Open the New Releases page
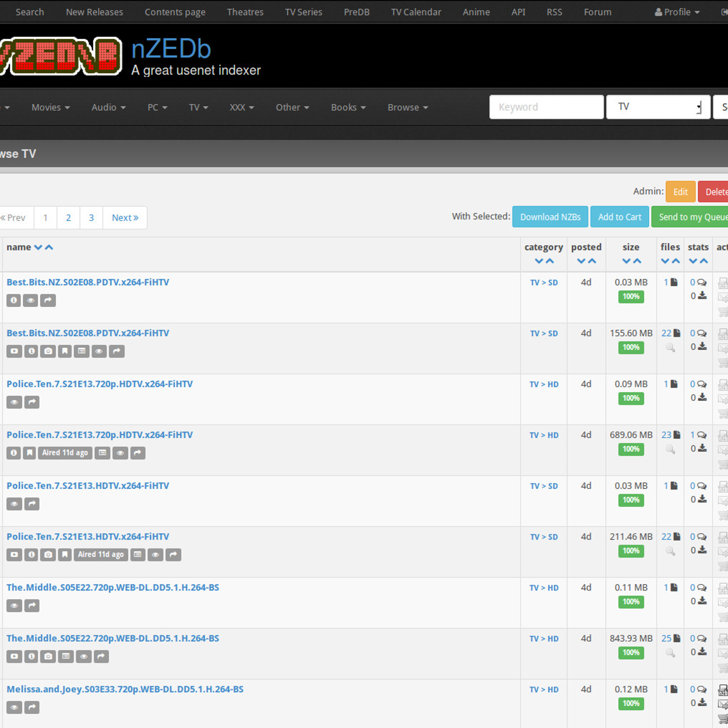Screen dimensions: 728x728 pos(95,12)
